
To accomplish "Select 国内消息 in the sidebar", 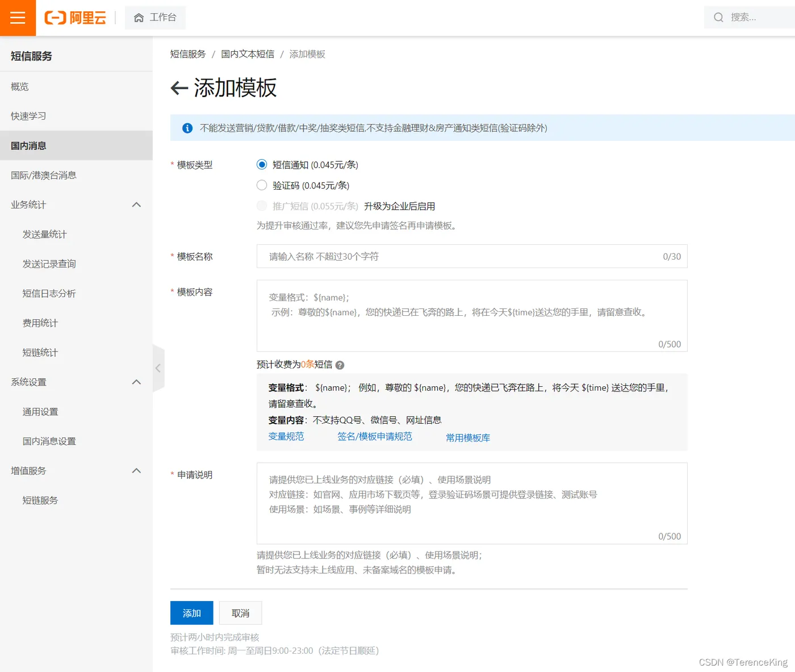I will pyautogui.click(x=76, y=145).
